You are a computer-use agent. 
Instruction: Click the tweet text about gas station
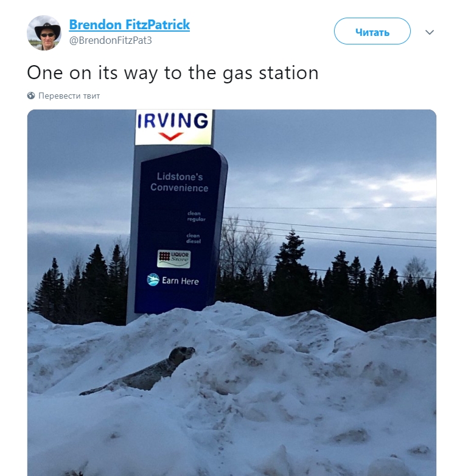click(x=173, y=73)
